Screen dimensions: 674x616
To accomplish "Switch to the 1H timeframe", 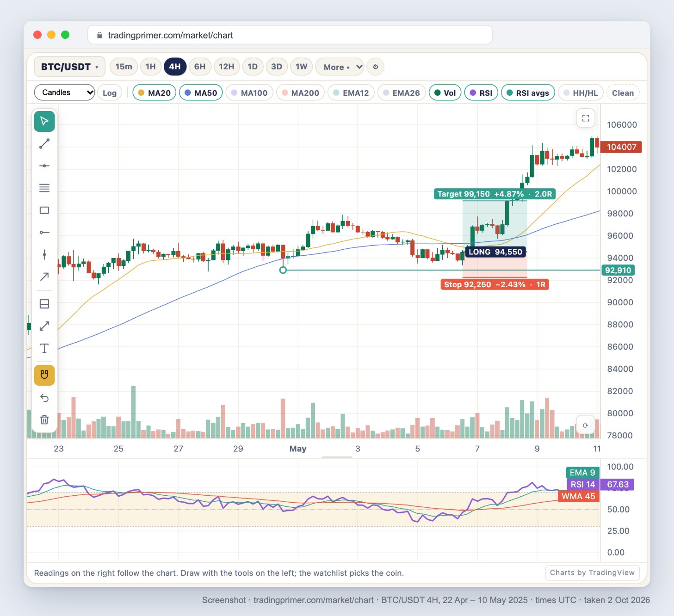I will point(150,67).
